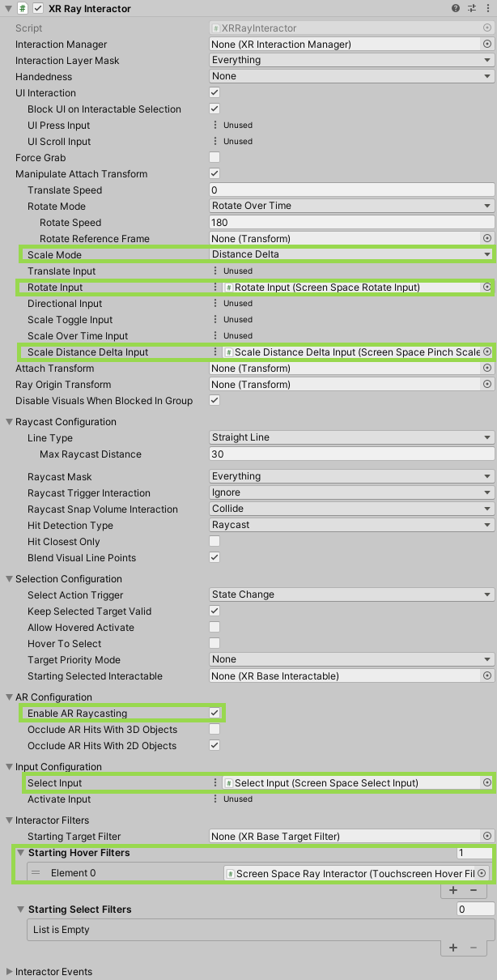Click object picker for Select Input field

pos(487,783)
